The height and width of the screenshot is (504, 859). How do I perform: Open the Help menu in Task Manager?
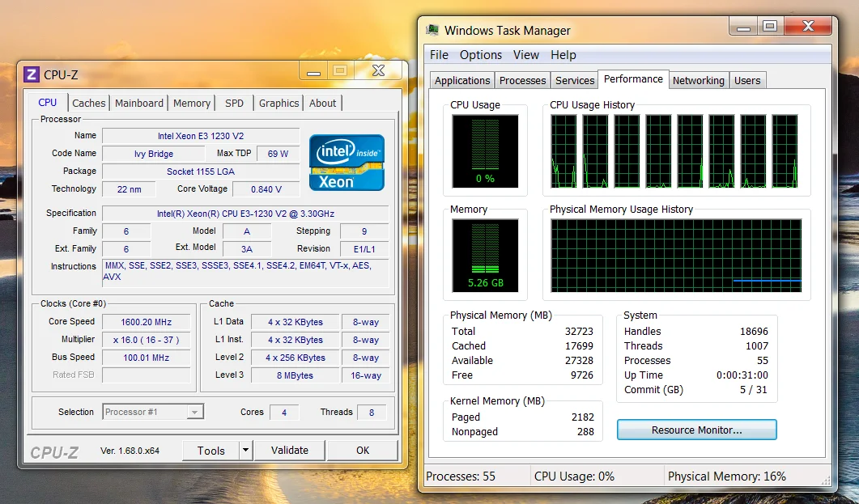pos(563,55)
